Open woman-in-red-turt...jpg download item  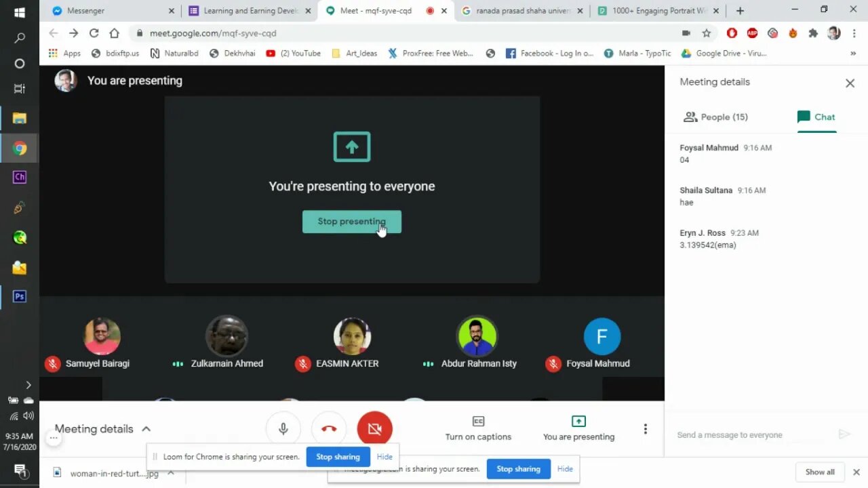click(107, 473)
